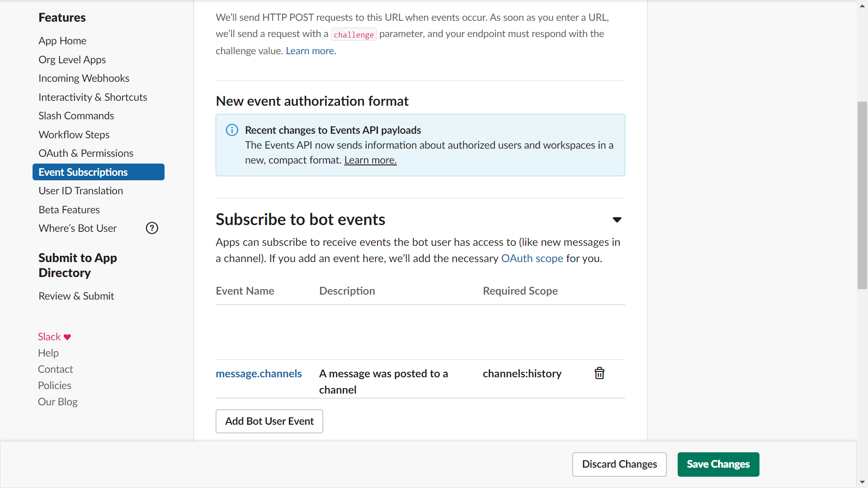Open the Policies footer link
Image resolution: width=868 pixels, height=488 pixels.
click(55, 385)
